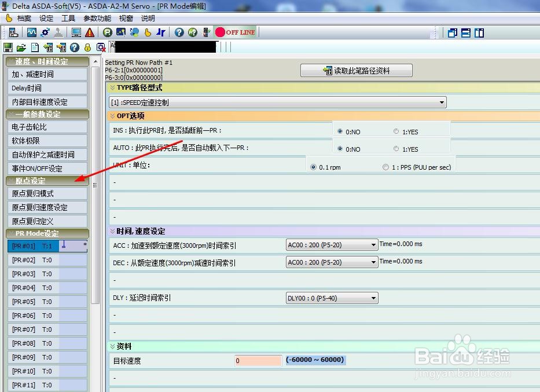Screen dimensions: 540x392
Task: Click the blue step waveform icon
Action: [x=161, y=33]
